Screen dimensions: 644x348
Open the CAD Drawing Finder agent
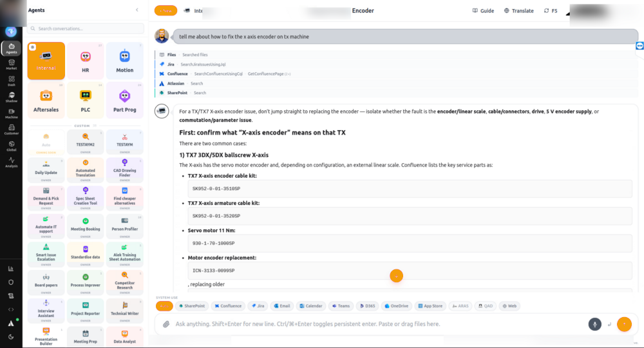click(124, 169)
